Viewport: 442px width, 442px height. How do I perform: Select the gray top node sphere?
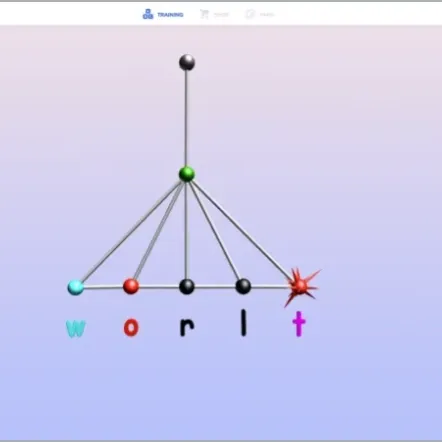[187, 62]
